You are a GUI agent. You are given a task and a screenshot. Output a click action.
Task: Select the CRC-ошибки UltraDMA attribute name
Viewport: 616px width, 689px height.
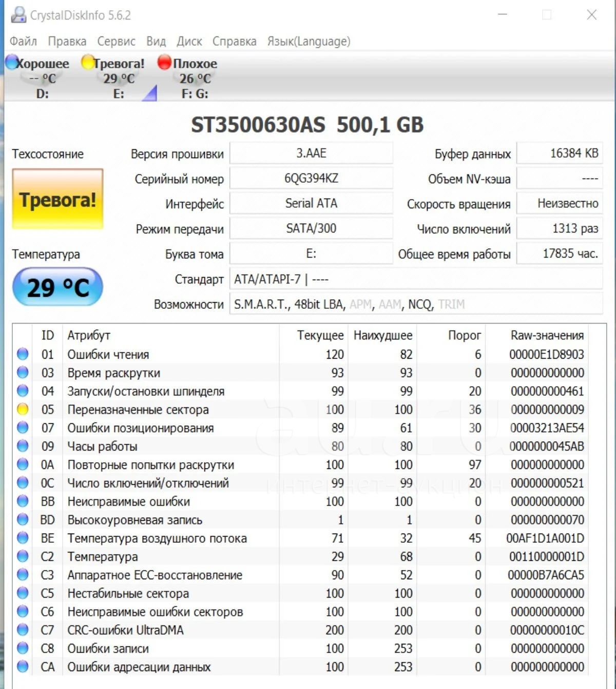click(125, 630)
